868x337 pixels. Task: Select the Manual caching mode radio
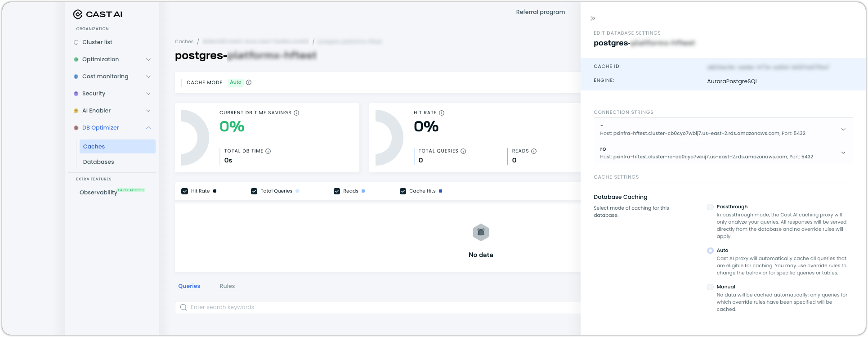(x=710, y=287)
